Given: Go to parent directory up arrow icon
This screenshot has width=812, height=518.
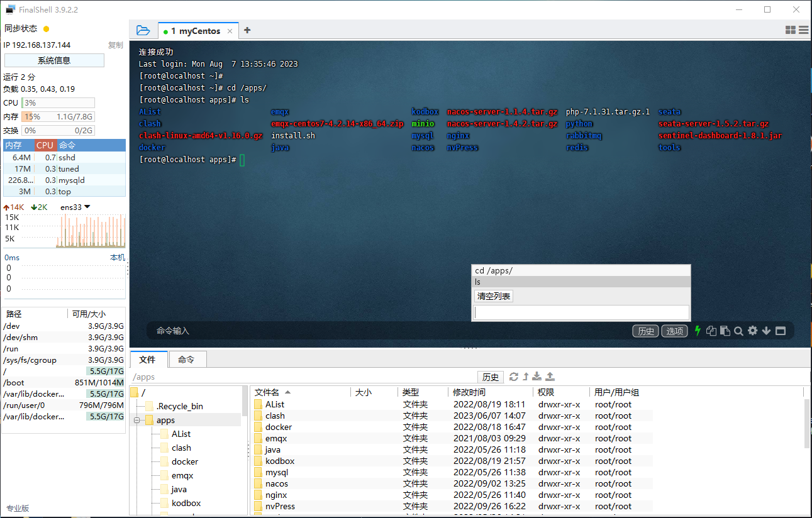Looking at the screenshot, I should [x=526, y=377].
